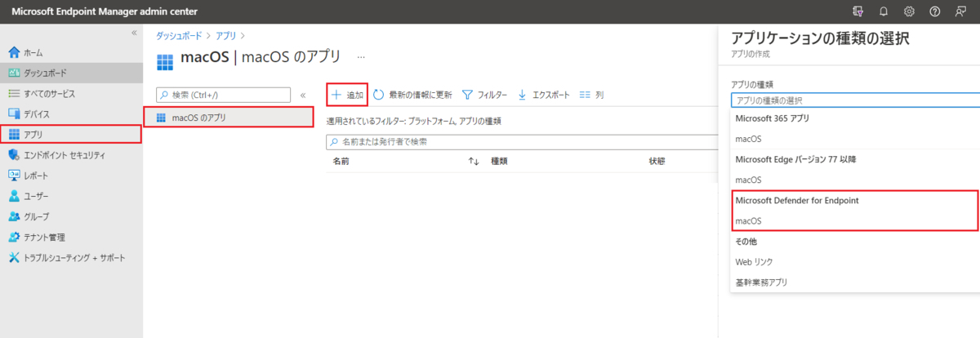Click the 追加 add button
The width and height of the screenshot is (980, 338).
pos(347,95)
